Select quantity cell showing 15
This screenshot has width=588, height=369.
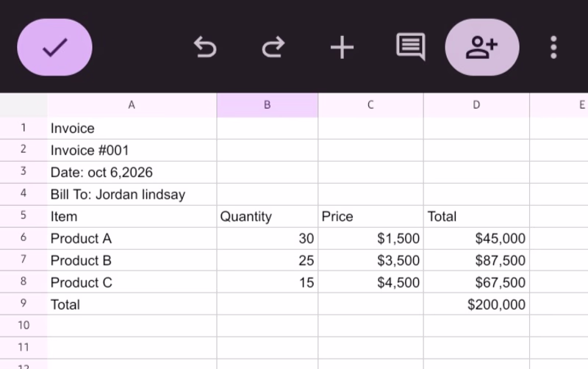268,282
